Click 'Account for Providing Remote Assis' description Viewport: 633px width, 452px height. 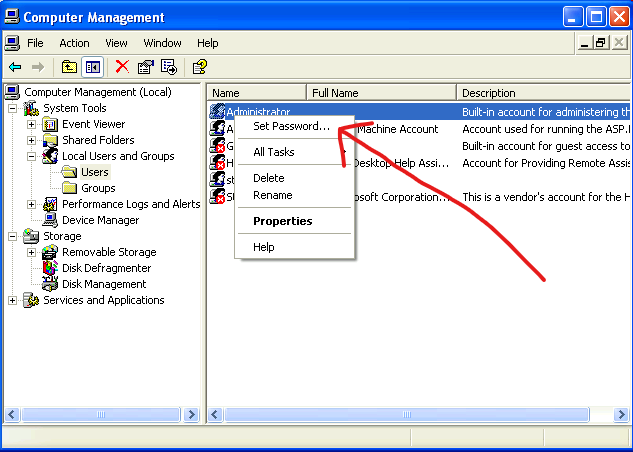[546, 163]
